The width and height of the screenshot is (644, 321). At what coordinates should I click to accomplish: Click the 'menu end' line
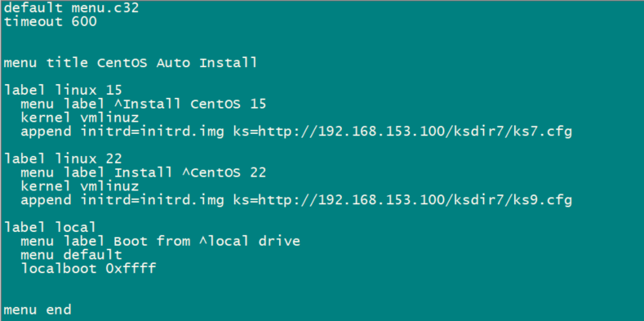pyautogui.click(x=38, y=310)
